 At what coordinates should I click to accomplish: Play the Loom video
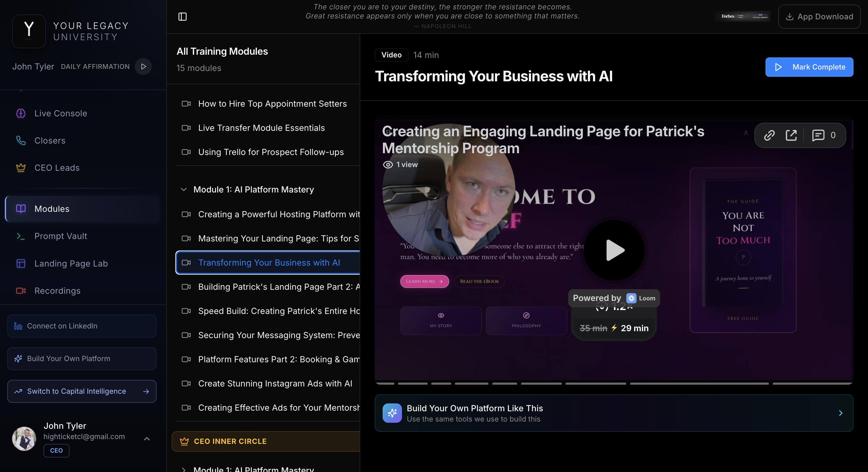pyautogui.click(x=614, y=250)
